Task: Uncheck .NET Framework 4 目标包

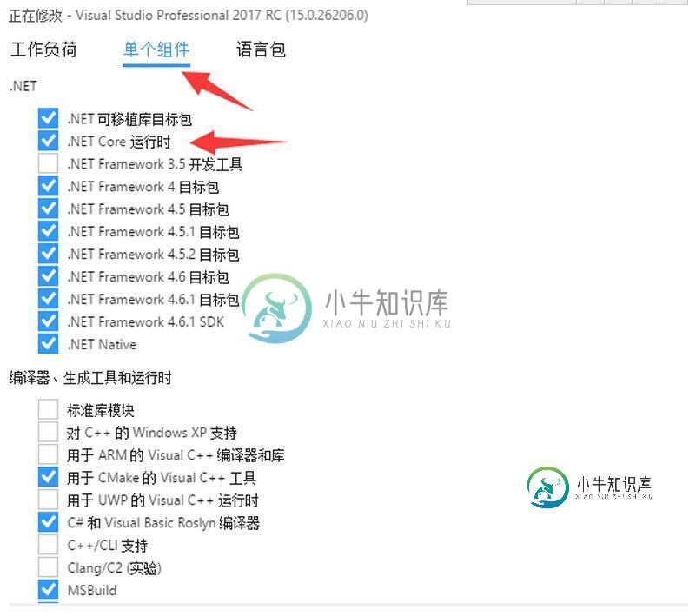Action: (x=48, y=187)
